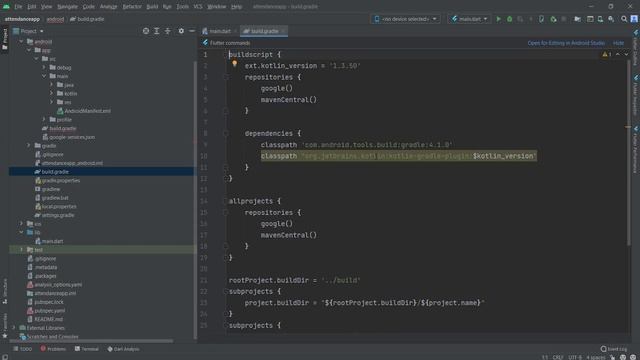This screenshot has width=640, height=360.
Task: Open the Flutter Outline side panel
Action: pos(636,47)
